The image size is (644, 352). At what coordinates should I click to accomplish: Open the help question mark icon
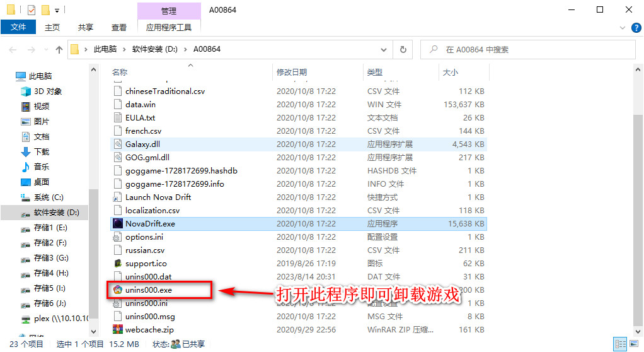coord(635,28)
